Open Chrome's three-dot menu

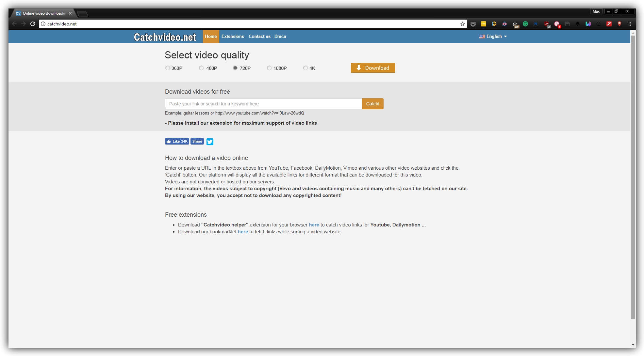coord(630,24)
